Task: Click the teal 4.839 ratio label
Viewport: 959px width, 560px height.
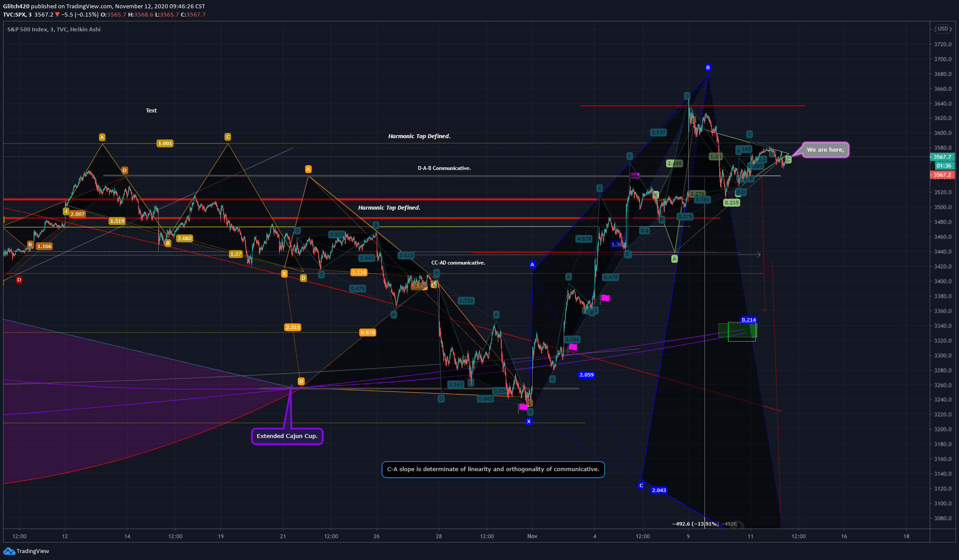Action: (584, 239)
